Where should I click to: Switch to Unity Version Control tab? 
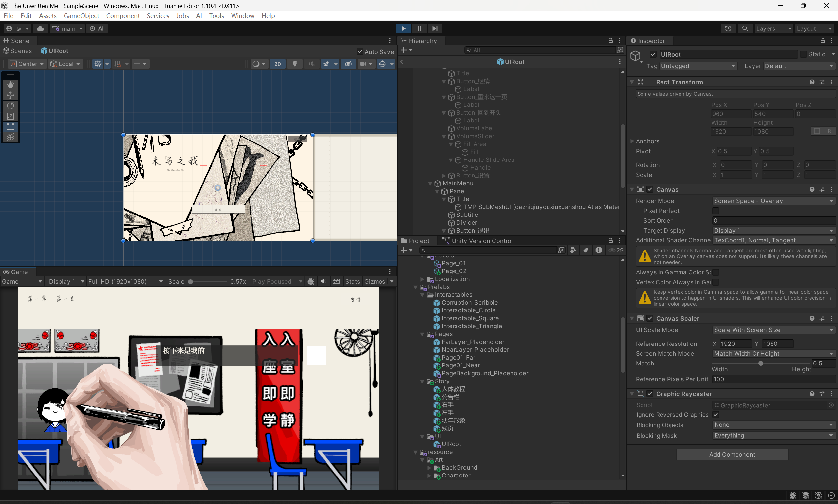click(x=477, y=240)
